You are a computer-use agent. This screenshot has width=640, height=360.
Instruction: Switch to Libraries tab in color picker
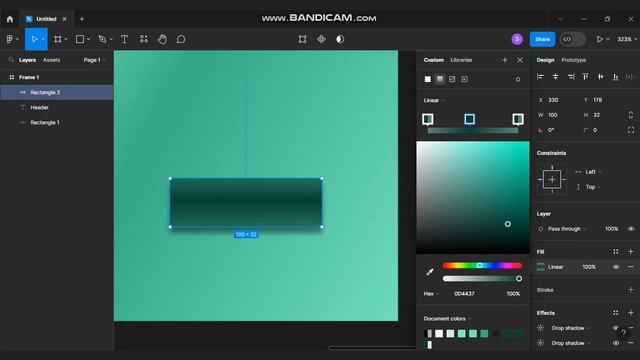tap(461, 60)
